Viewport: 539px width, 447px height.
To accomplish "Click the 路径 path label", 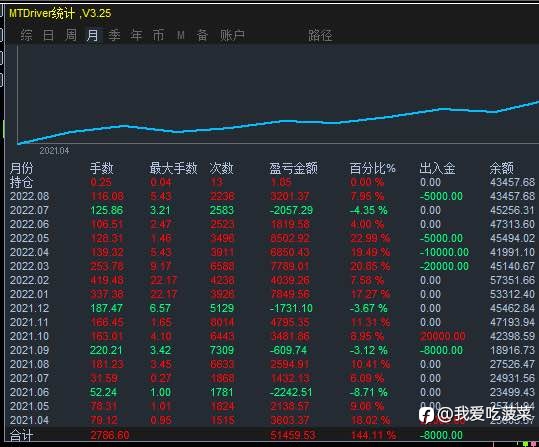I will click(x=320, y=35).
